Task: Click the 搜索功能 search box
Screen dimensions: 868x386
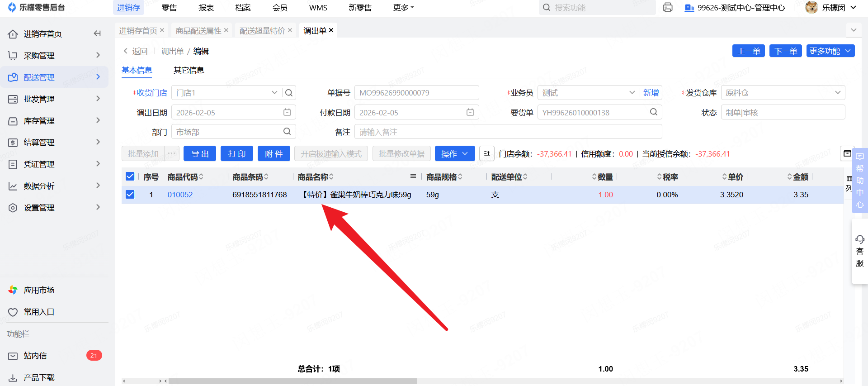Action: [x=597, y=8]
